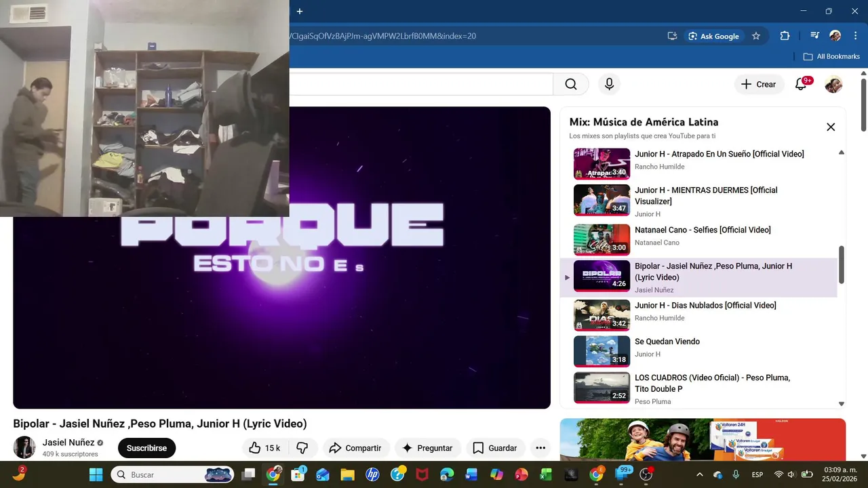Screen dimensions: 868x488
Task: Open Wi-Fi network tray icon
Action: pyautogui.click(x=778, y=474)
